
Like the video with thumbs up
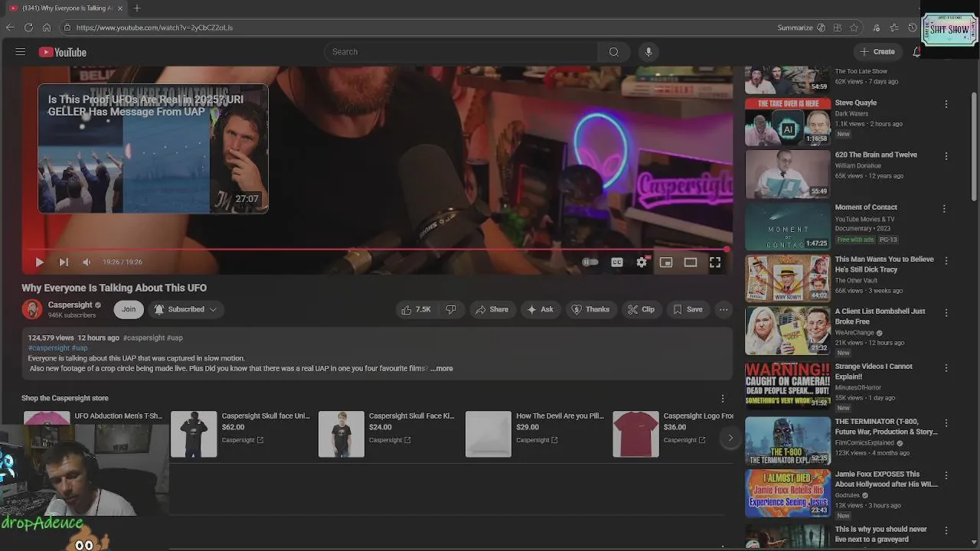[415, 309]
